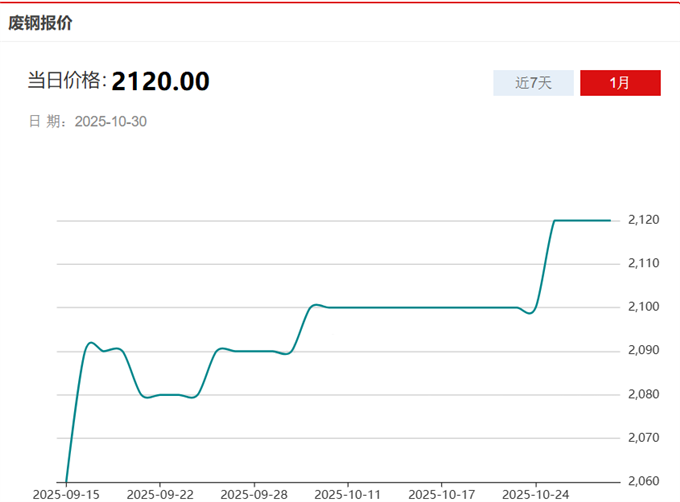Click the current price value 2120.00

click(x=160, y=81)
